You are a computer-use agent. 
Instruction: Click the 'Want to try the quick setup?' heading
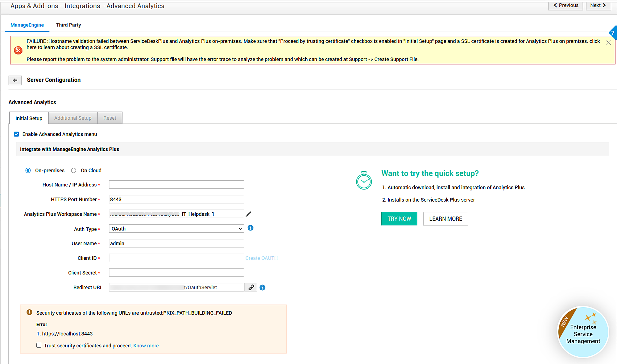click(x=430, y=173)
